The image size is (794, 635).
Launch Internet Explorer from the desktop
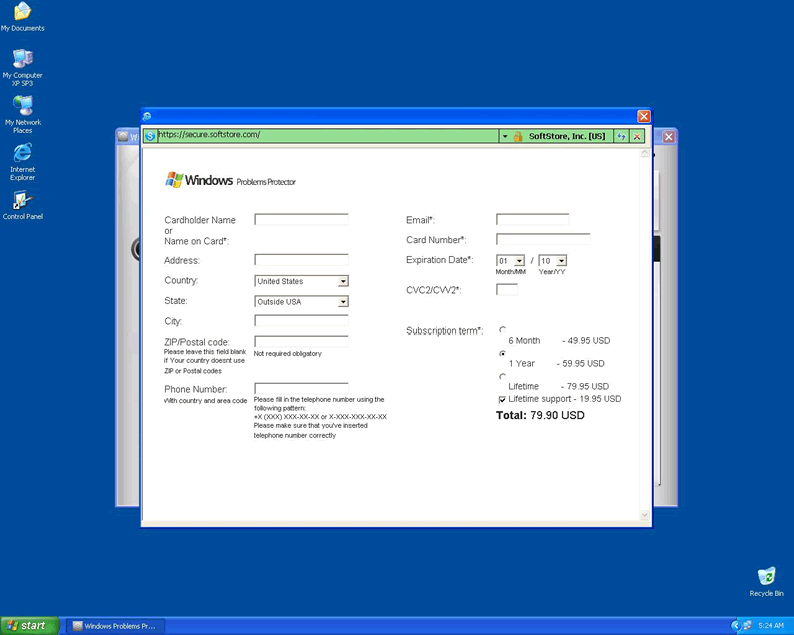coord(22,153)
